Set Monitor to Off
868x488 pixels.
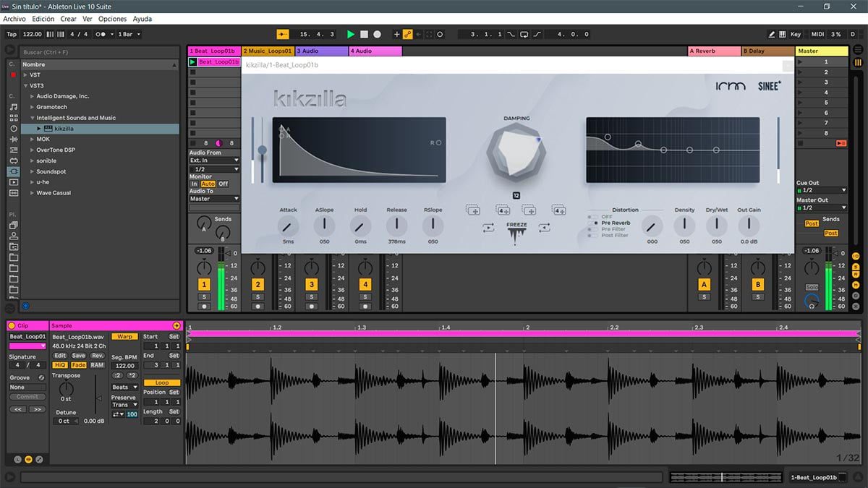click(223, 184)
